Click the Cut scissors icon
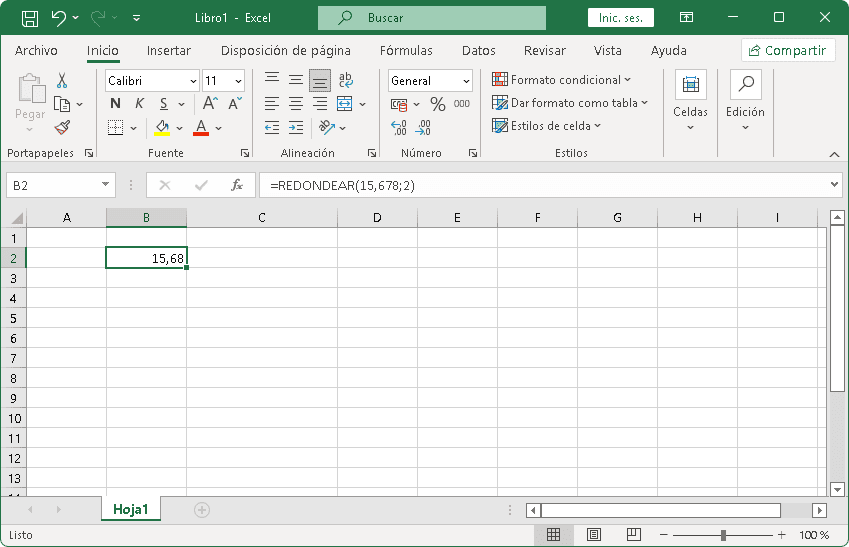 [x=62, y=81]
